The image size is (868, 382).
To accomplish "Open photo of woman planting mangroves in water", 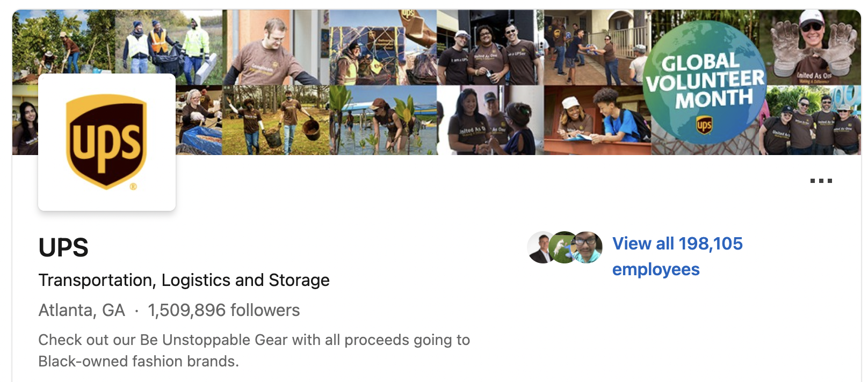I will (x=383, y=120).
